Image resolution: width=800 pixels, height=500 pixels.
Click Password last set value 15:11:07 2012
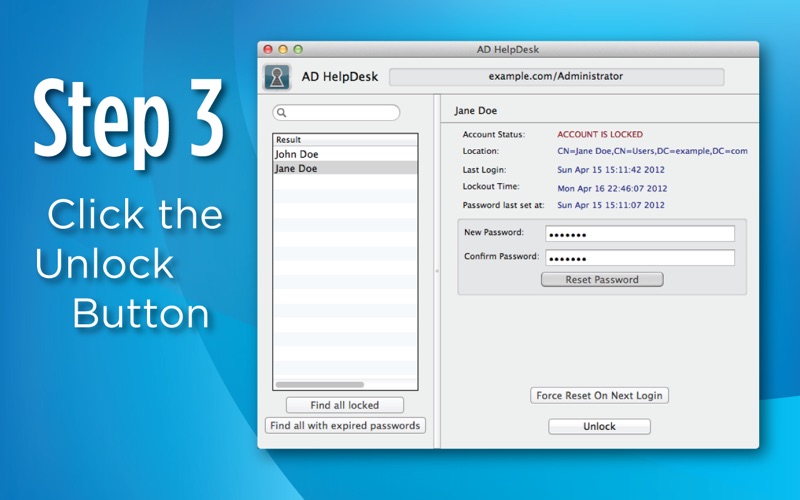pyautogui.click(x=611, y=205)
